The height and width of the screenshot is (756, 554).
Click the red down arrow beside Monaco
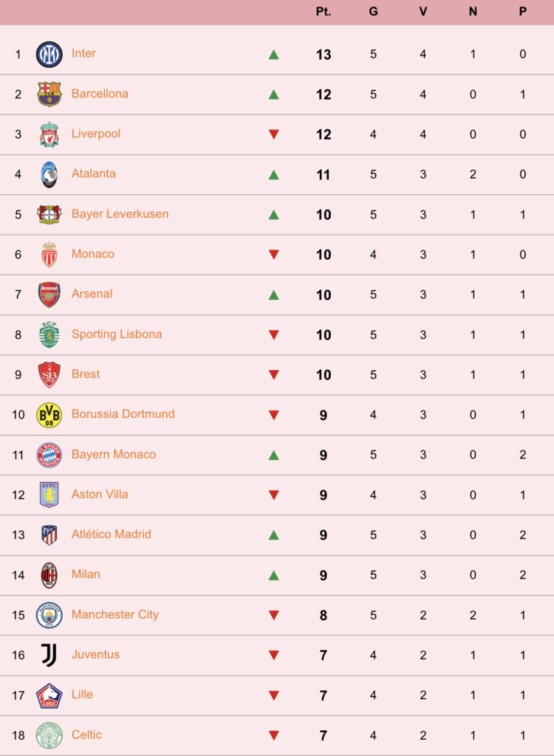[x=273, y=255]
